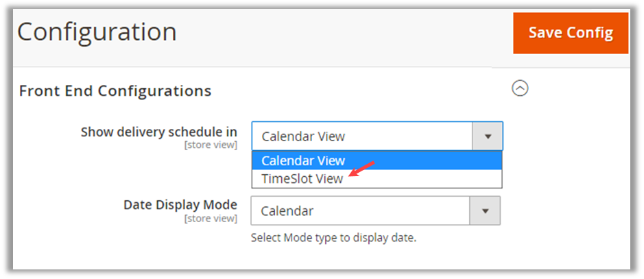Click the Save Config button

(x=570, y=33)
